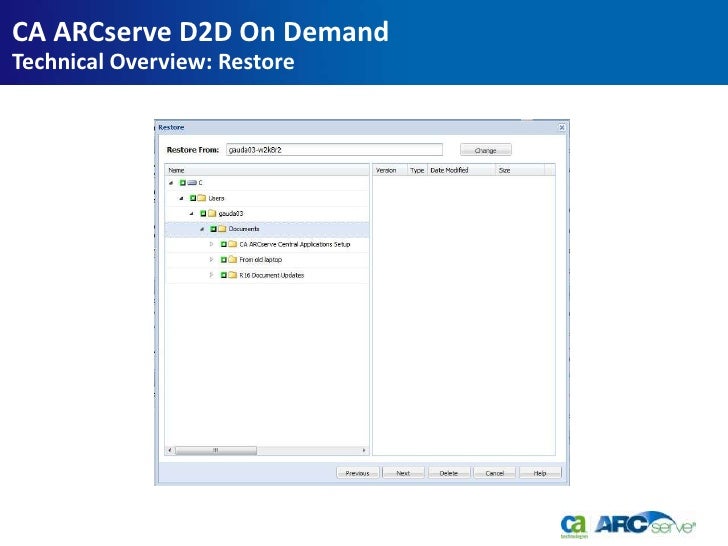Click the R16 Document Updates folder icon
Screen dimensions: 728x546
click(x=233, y=275)
